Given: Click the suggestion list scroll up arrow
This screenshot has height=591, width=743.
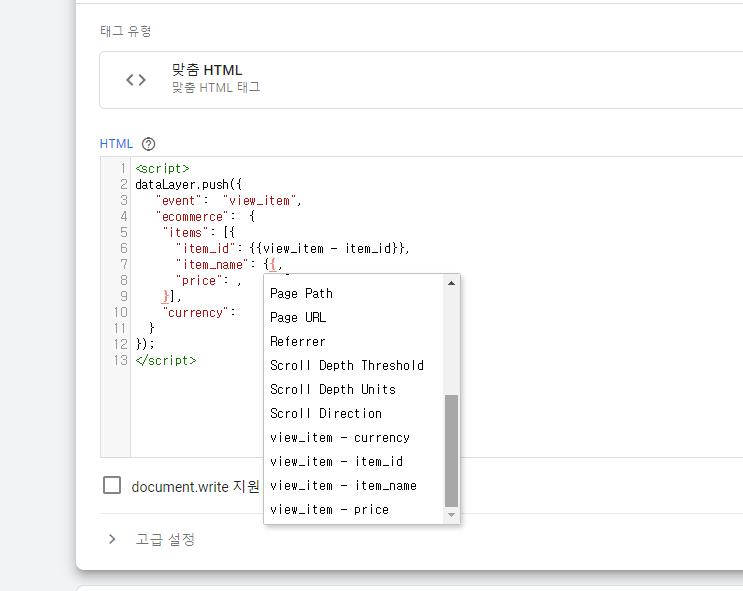Looking at the screenshot, I should [452, 283].
